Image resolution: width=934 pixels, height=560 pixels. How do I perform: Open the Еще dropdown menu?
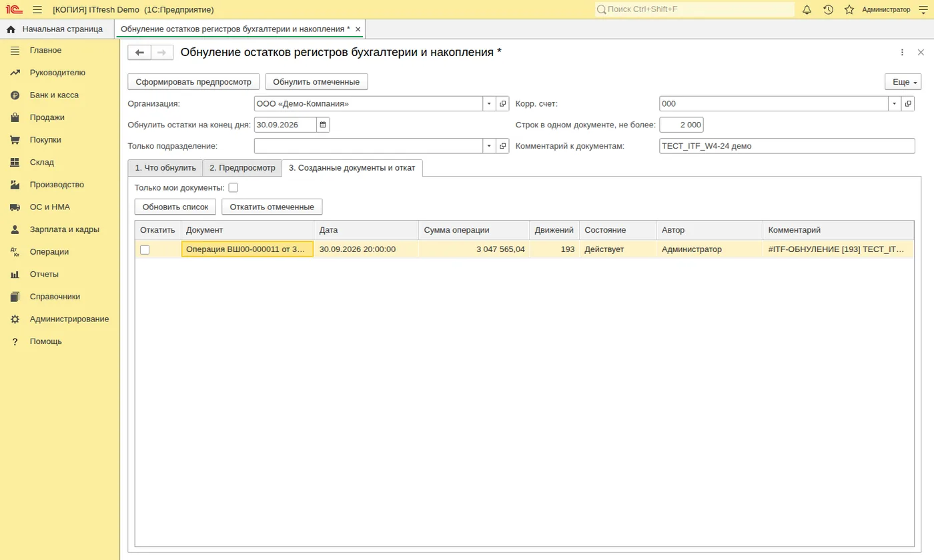point(903,82)
